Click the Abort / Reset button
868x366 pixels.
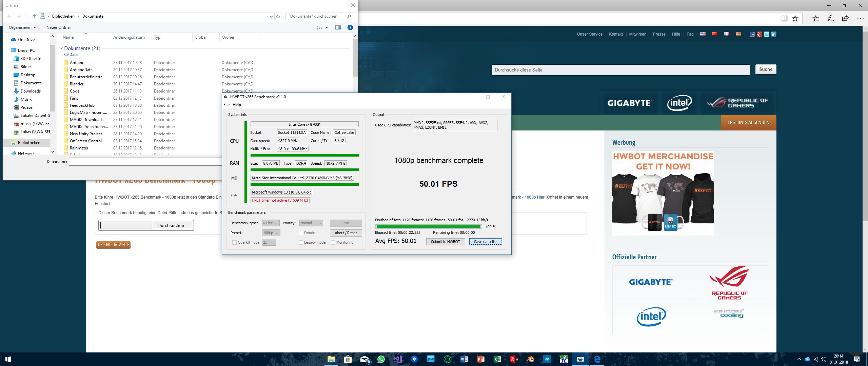pyautogui.click(x=346, y=233)
